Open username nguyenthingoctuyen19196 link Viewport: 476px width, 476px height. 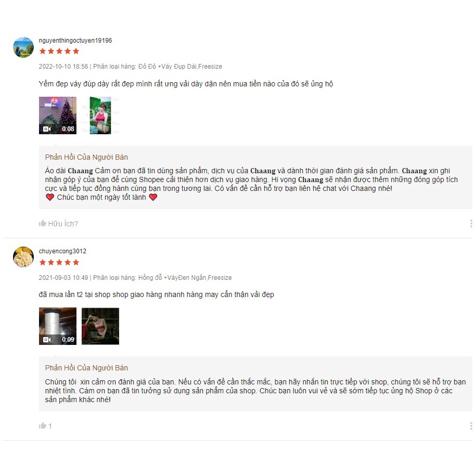tap(75, 41)
